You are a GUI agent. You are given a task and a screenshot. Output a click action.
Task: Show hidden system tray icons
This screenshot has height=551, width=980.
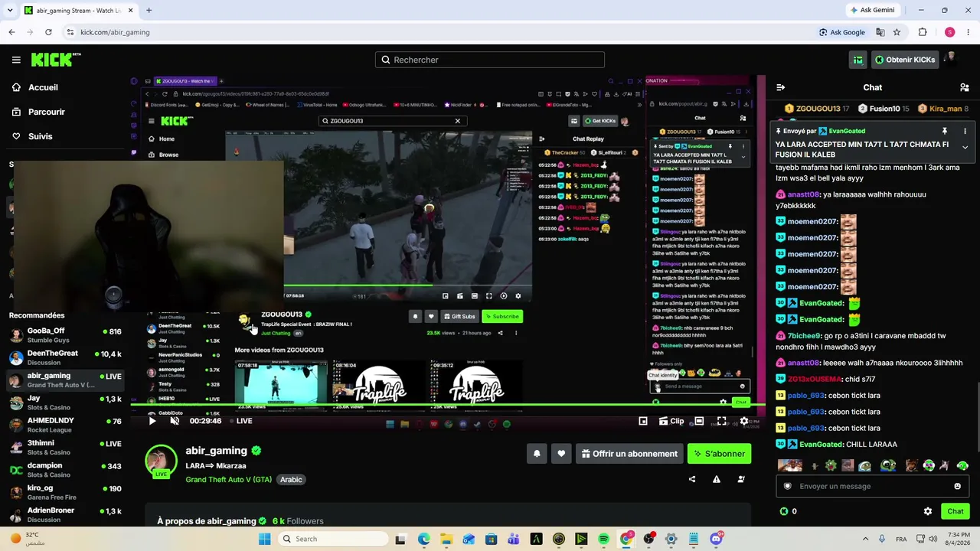tap(865, 539)
